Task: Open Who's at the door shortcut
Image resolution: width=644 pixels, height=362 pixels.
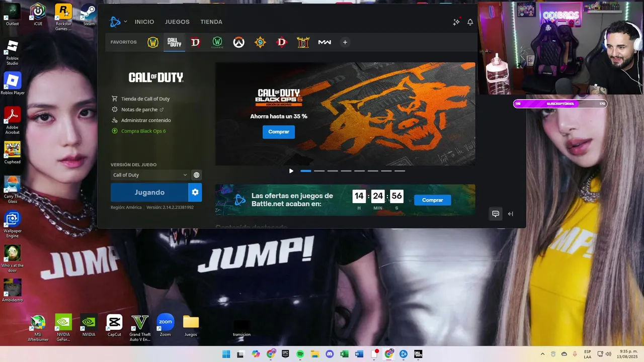Action: tap(12, 259)
